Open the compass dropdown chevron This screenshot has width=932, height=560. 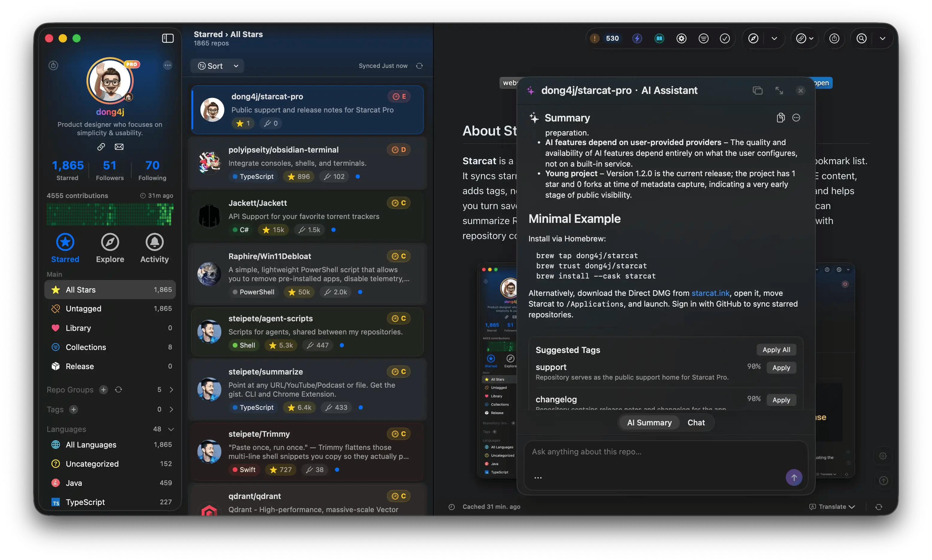coord(774,38)
